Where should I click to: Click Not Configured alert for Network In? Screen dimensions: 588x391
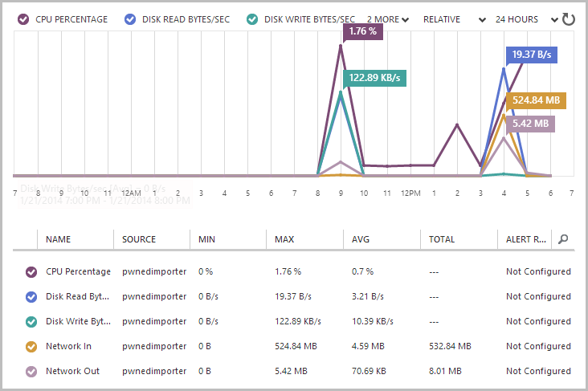pyautogui.click(x=538, y=346)
